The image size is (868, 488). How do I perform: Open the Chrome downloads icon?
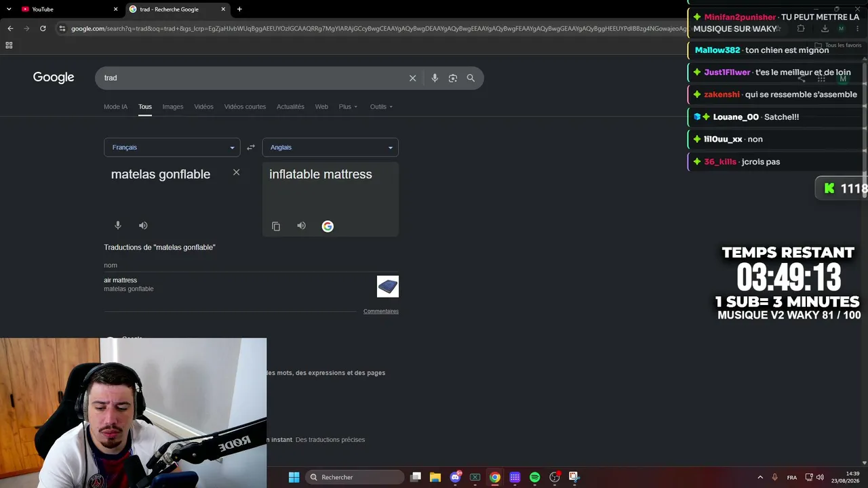point(825,28)
